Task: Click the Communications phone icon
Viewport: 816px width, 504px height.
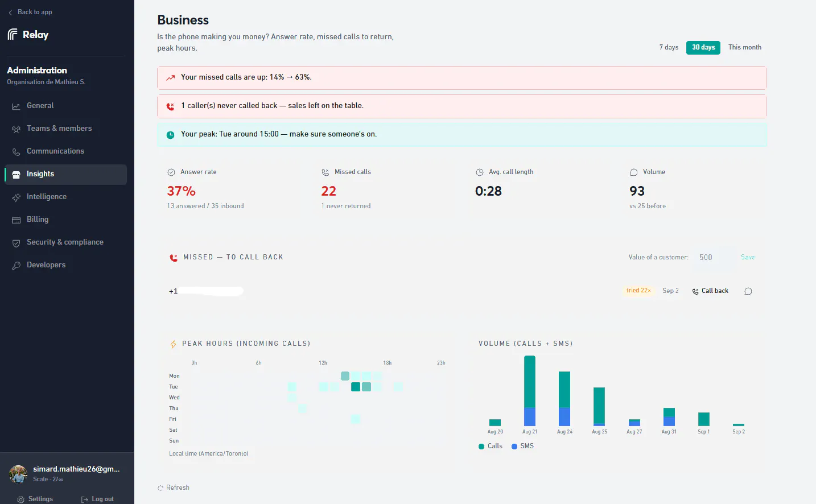Action: click(x=16, y=152)
